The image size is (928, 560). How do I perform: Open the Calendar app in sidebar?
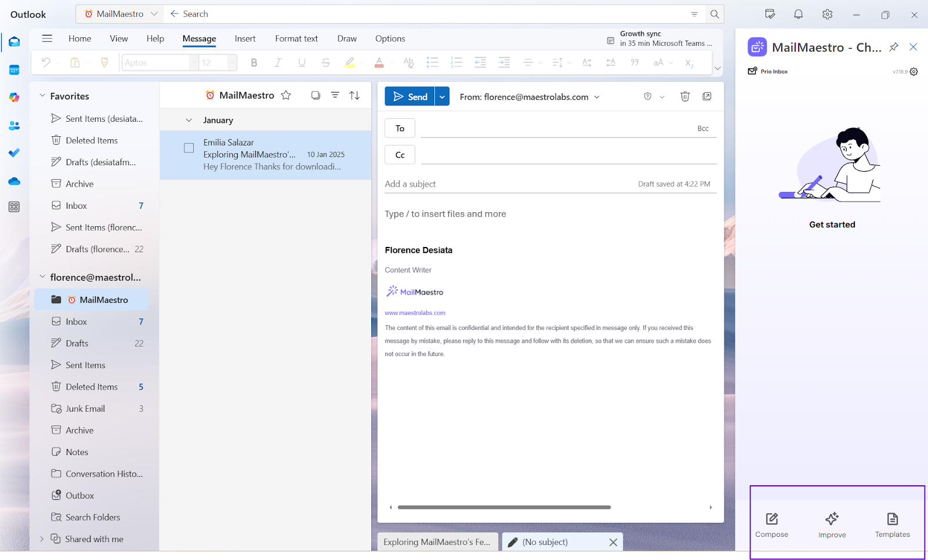[14, 70]
